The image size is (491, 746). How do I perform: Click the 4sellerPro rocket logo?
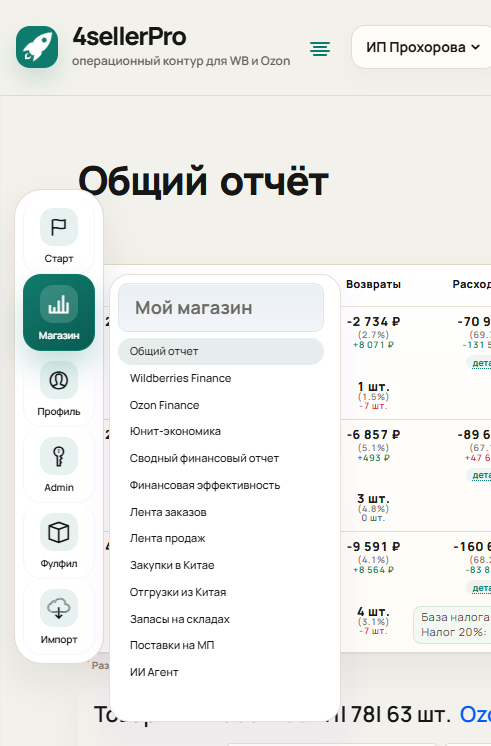[x=37, y=47]
